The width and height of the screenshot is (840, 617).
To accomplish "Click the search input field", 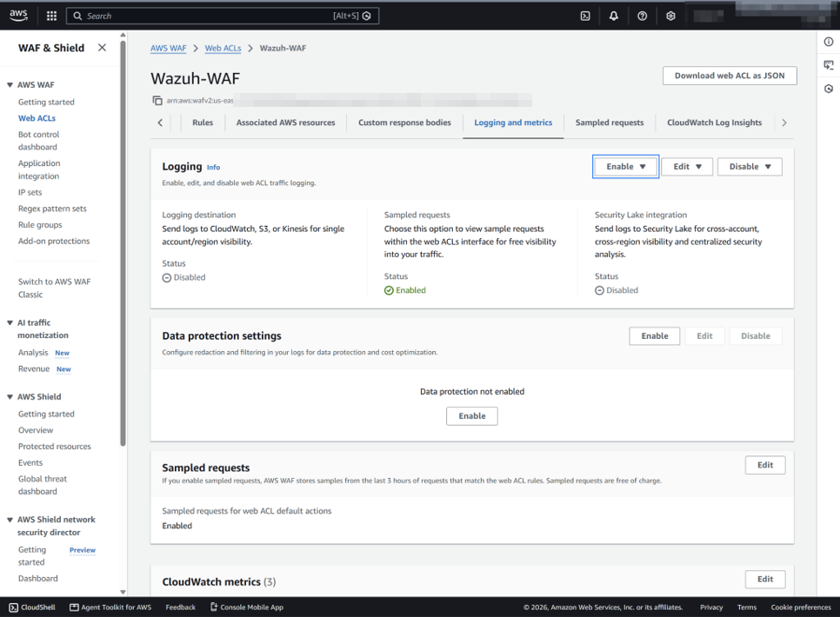I will [x=223, y=16].
